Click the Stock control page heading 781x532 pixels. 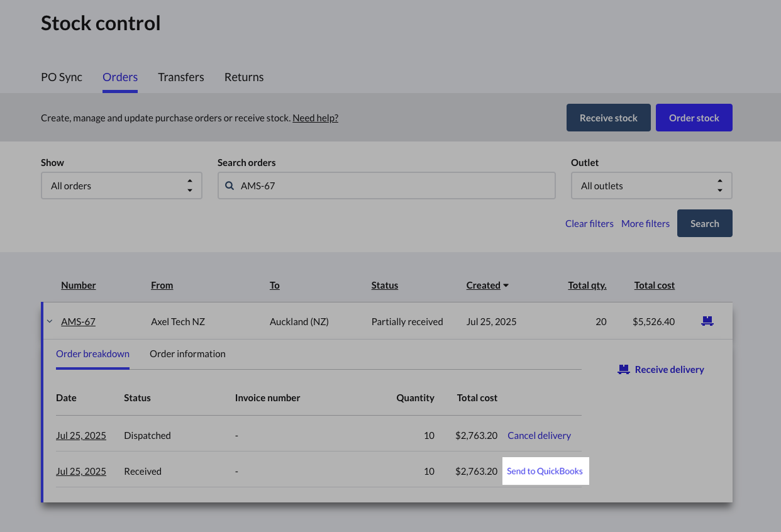click(101, 23)
